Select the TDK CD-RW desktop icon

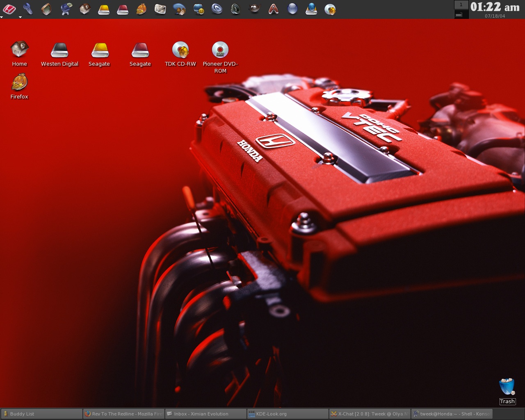click(x=180, y=54)
